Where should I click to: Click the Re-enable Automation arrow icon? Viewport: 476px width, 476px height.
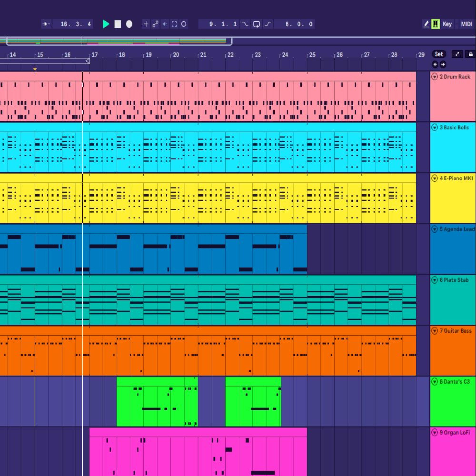[165, 24]
